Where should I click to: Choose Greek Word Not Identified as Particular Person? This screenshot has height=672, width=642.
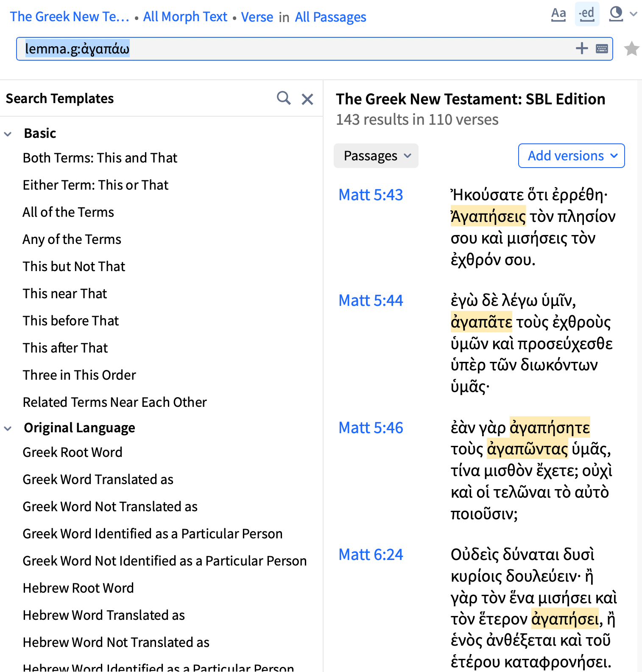coord(165,561)
